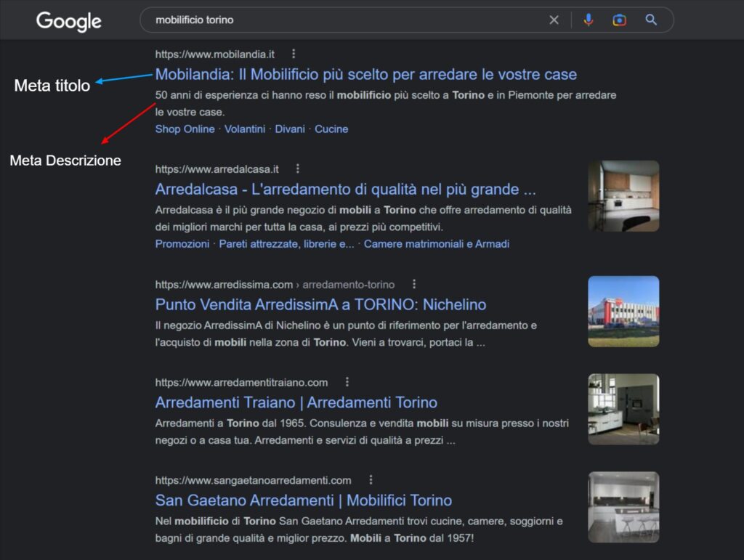The width and height of the screenshot is (744, 560).
Task: Open the San Gaetano Arredamenti result title
Action: click(304, 500)
